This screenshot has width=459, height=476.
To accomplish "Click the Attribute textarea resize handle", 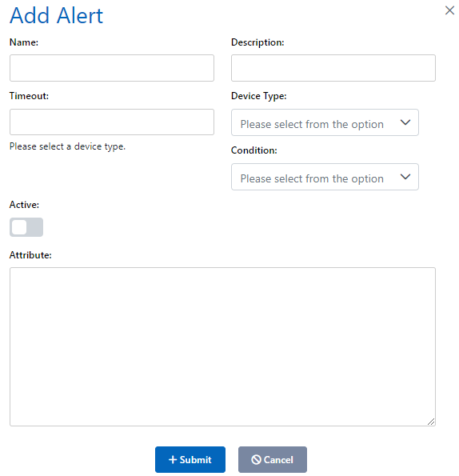I will click(431, 422).
